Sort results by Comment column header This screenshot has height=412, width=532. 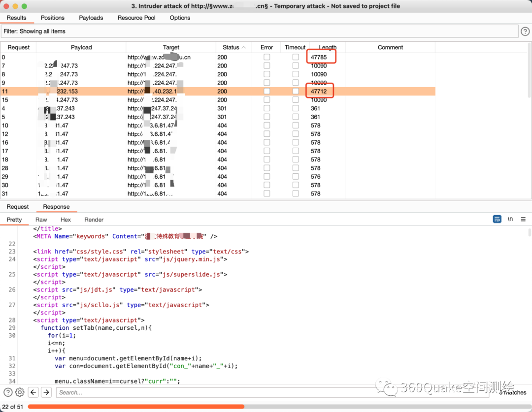(x=390, y=47)
